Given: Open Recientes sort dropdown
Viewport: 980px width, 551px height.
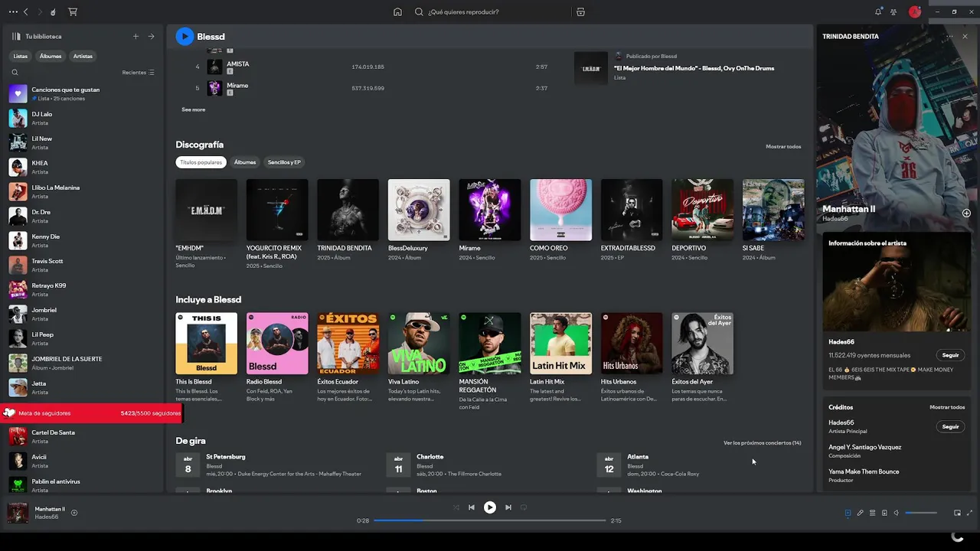Looking at the screenshot, I should pyautogui.click(x=138, y=73).
